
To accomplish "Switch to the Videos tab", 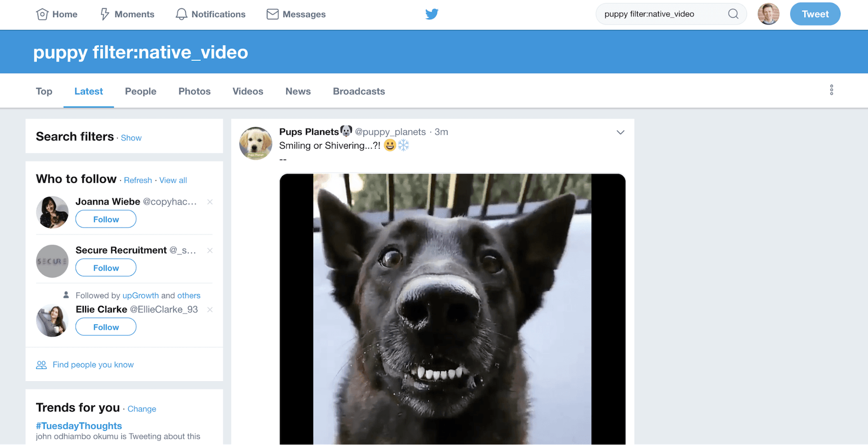I will [247, 91].
